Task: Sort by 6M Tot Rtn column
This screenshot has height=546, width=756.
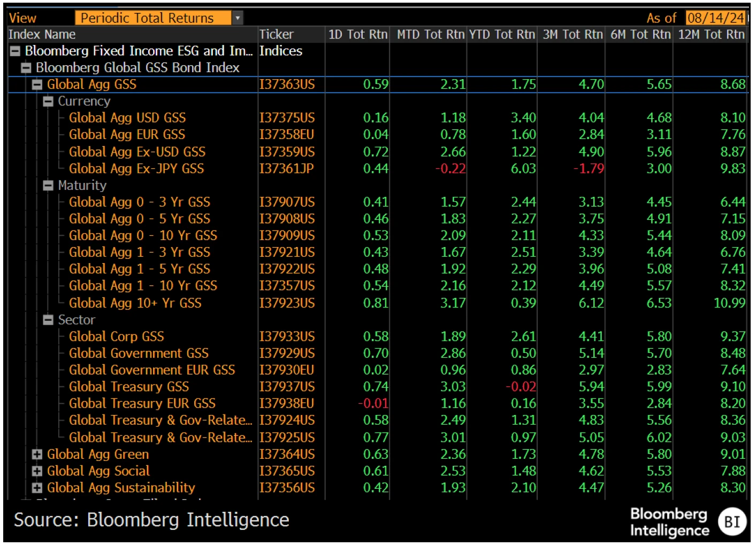Action: click(x=639, y=35)
